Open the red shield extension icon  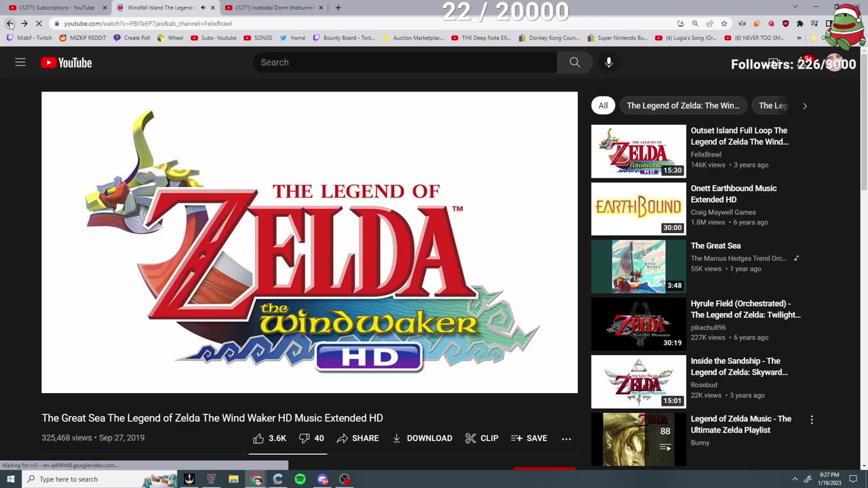coord(786,24)
